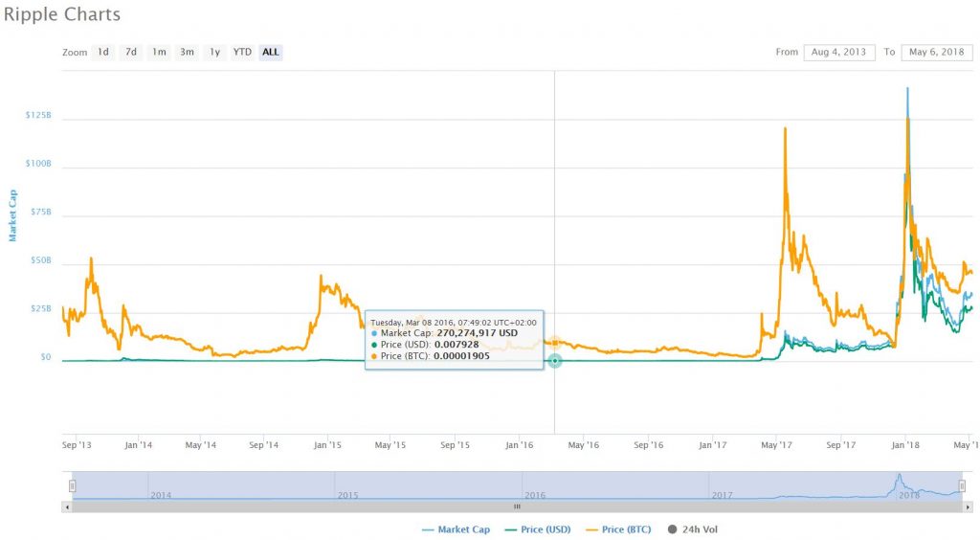Click the Ripple Charts heading
This screenshot has width=980, height=540.
pos(62,14)
